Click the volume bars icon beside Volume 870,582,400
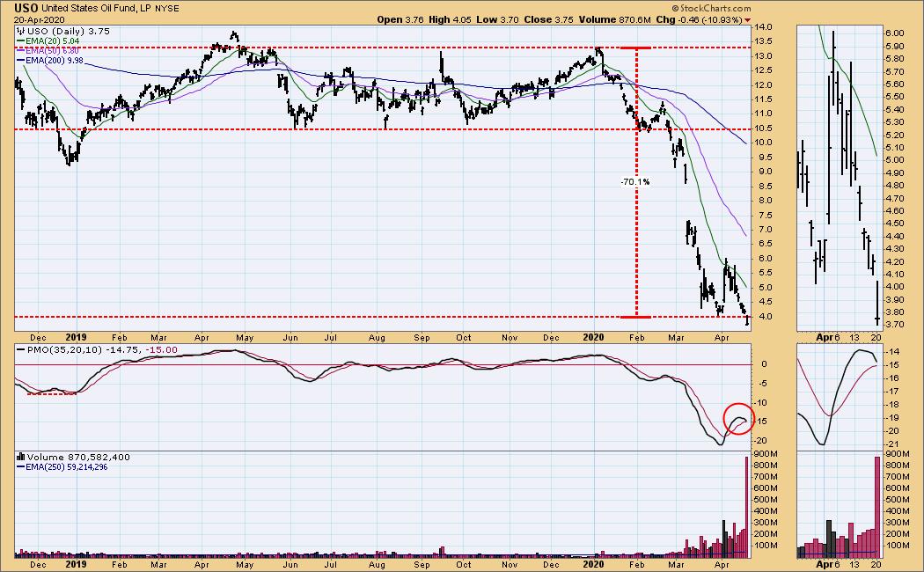The image size is (924, 572). [x=20, y=457]
